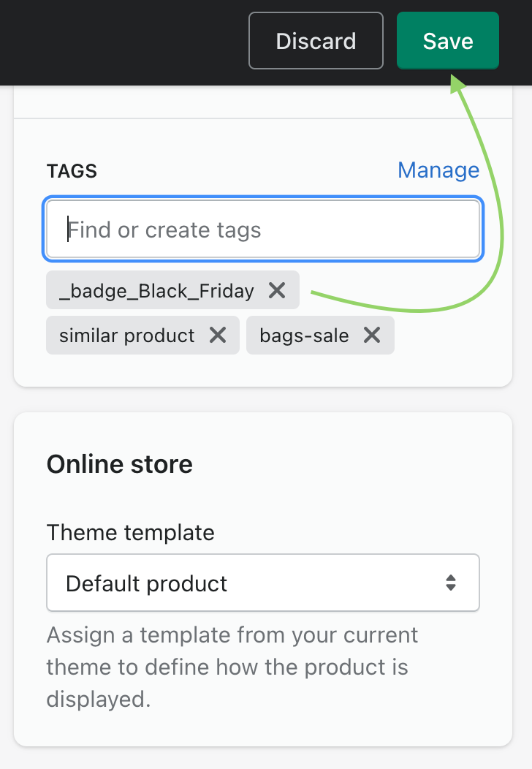This screenshot has width=532, height=769.
Task: Click the _badge_Black_Friday tag label
Action: pyautogui.click(x=156, y=291)
